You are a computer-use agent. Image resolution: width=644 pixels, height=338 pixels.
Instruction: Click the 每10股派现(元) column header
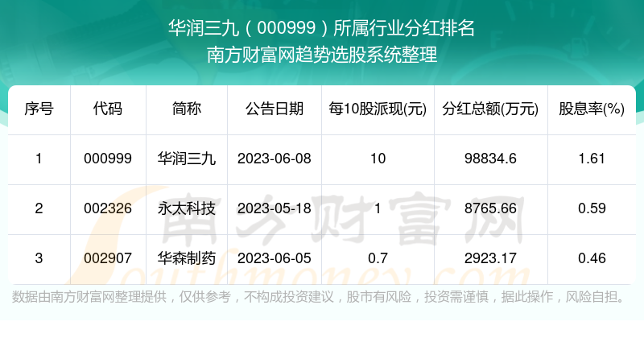pos(378,109)
